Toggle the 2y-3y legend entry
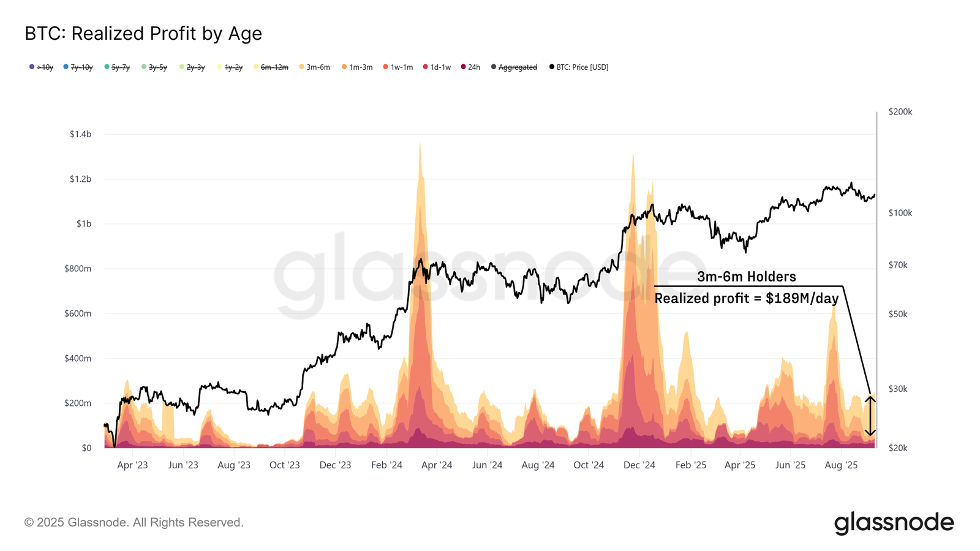 (x=192, y=67)
